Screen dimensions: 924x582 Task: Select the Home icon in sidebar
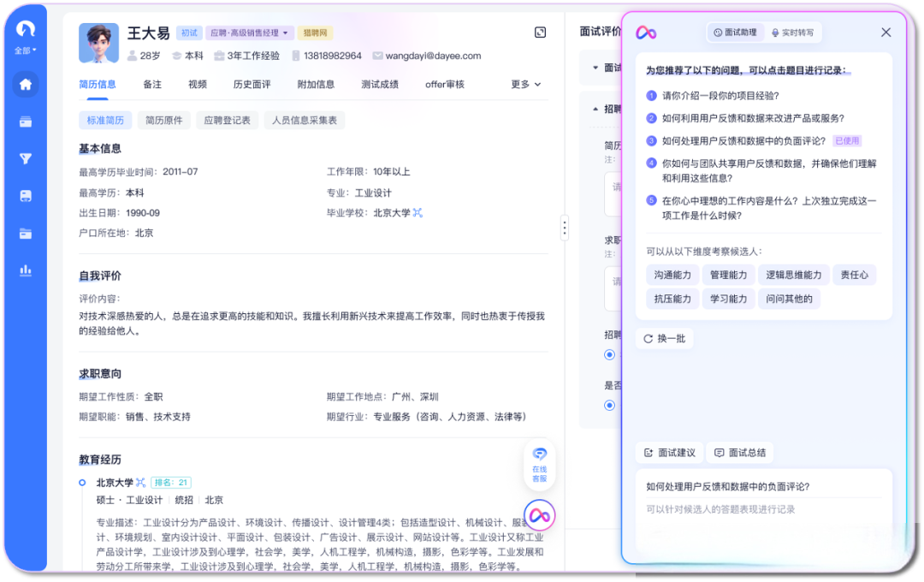click(25, 85)
